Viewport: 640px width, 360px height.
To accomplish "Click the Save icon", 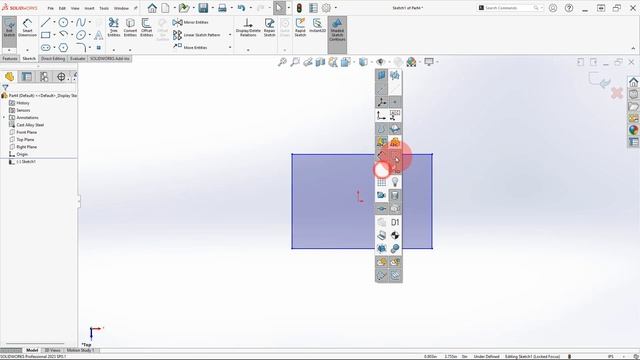I will point(203,8).
